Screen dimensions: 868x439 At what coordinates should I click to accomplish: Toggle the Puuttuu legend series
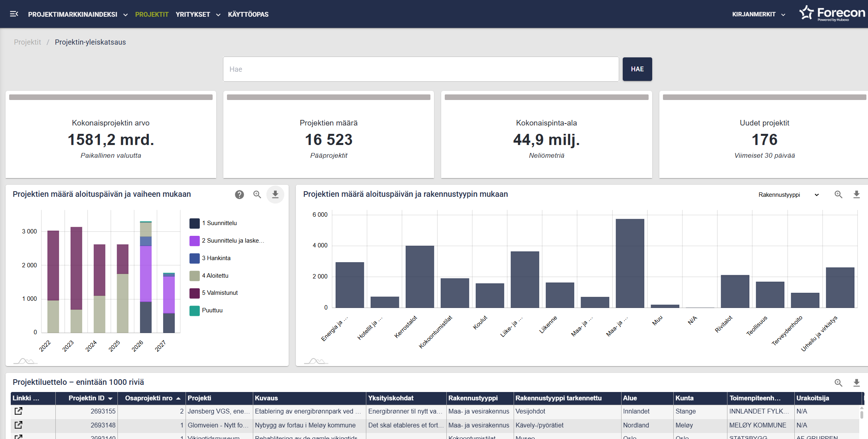(x=212, y=310)
